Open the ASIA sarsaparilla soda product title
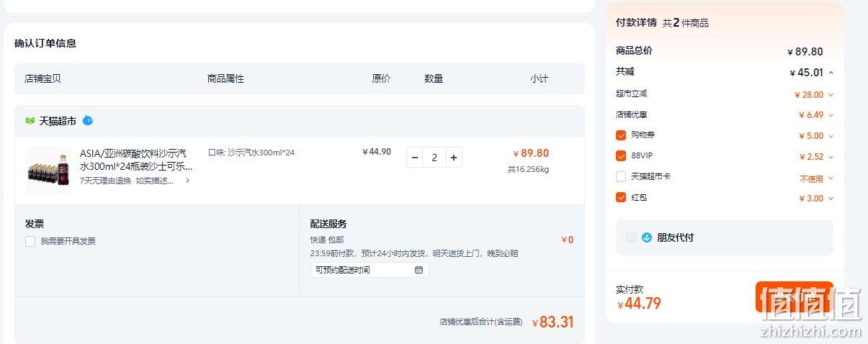This screenshot has width=868, height=344. (x=136, y=160)
